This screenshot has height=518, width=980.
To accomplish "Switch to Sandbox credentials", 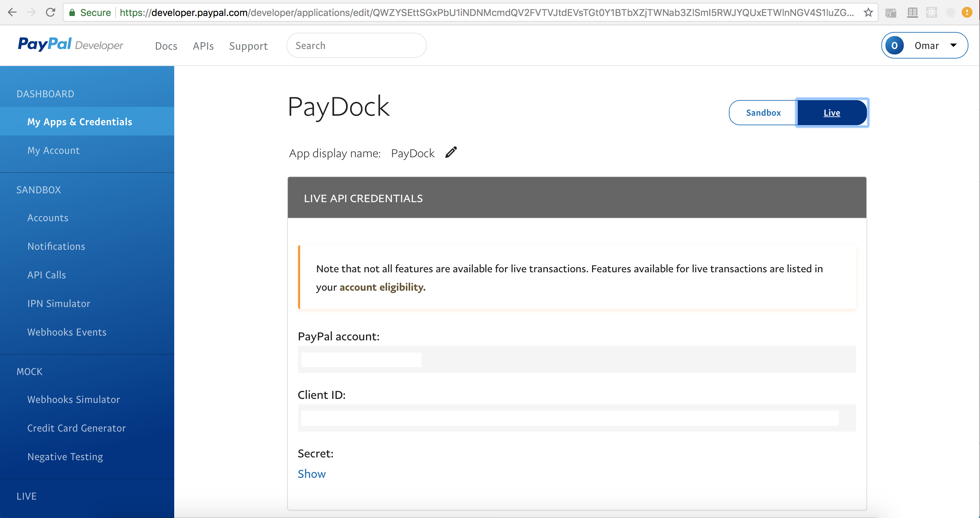I will (763, 113).
